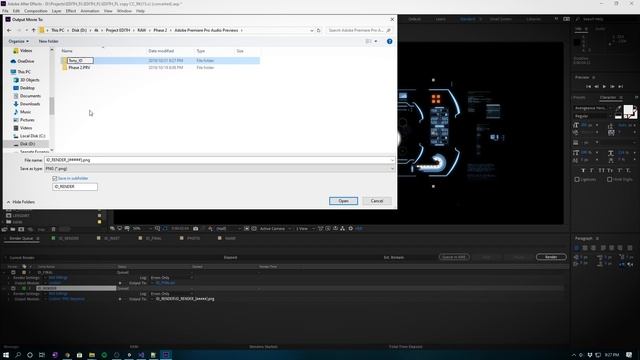Click Project EDITH in breadcrumb path
Image resolution: width=640 pixels, height=360 pixels.
point(118,30)
